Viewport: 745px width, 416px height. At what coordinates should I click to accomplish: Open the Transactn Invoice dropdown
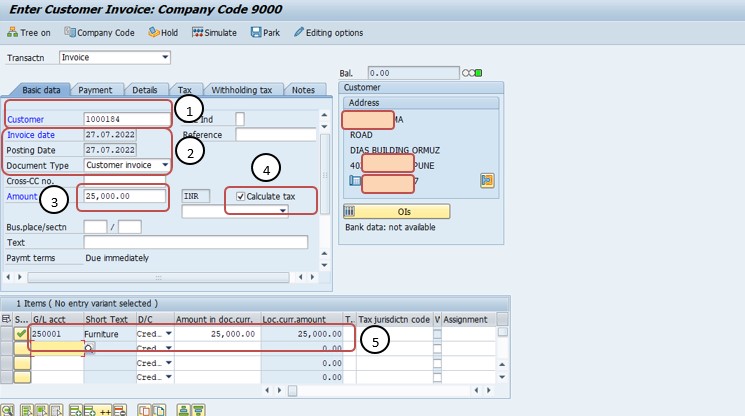[165, 57]
